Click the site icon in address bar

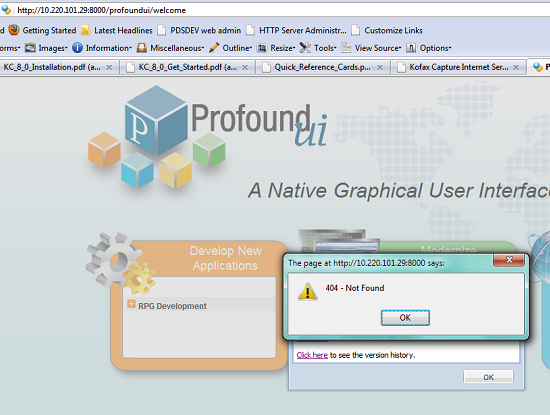6,10
